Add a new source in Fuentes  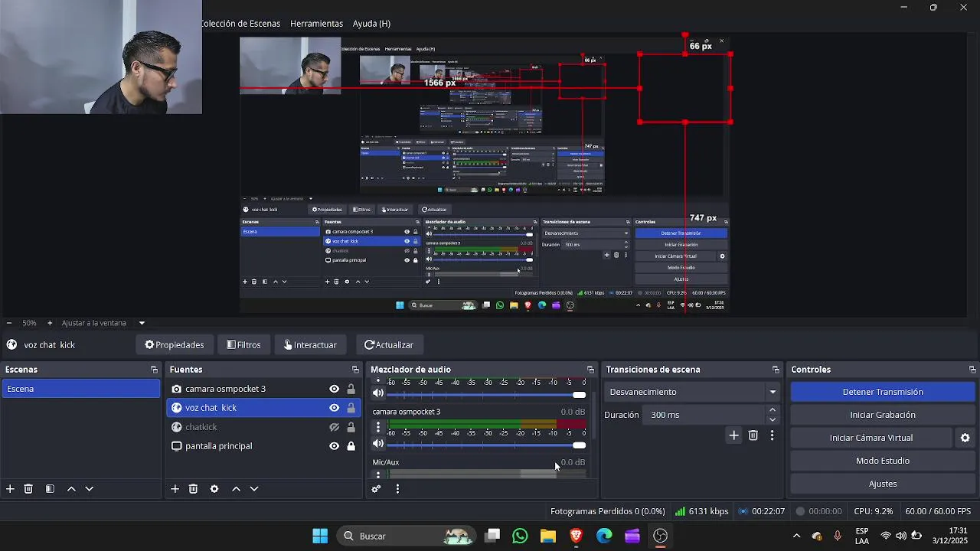coord(175,488)
